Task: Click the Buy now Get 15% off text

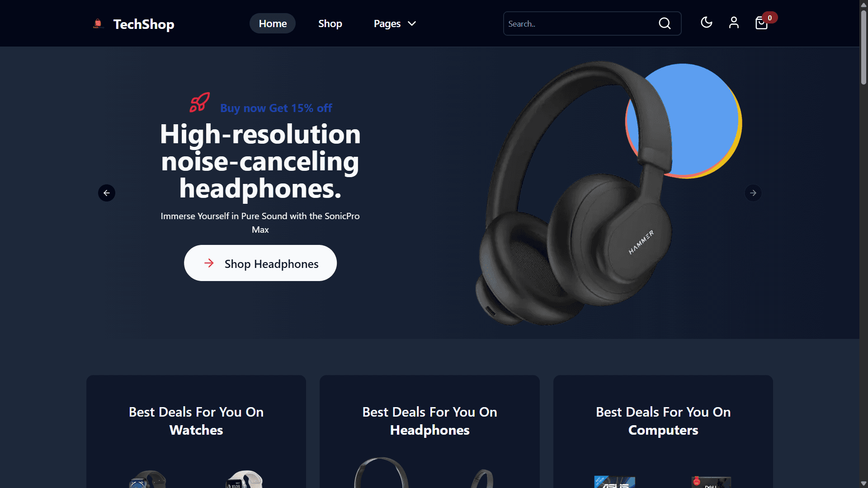Action: click(x=276, y=108)
